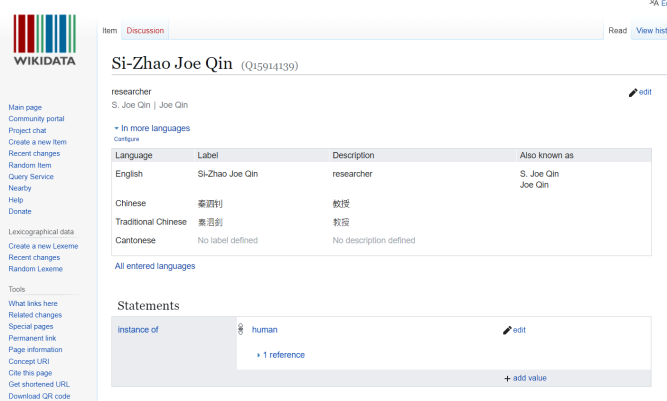Screen dimensions: 667x401
Task: Open Project chat link
Action: (x=27, y=131)
